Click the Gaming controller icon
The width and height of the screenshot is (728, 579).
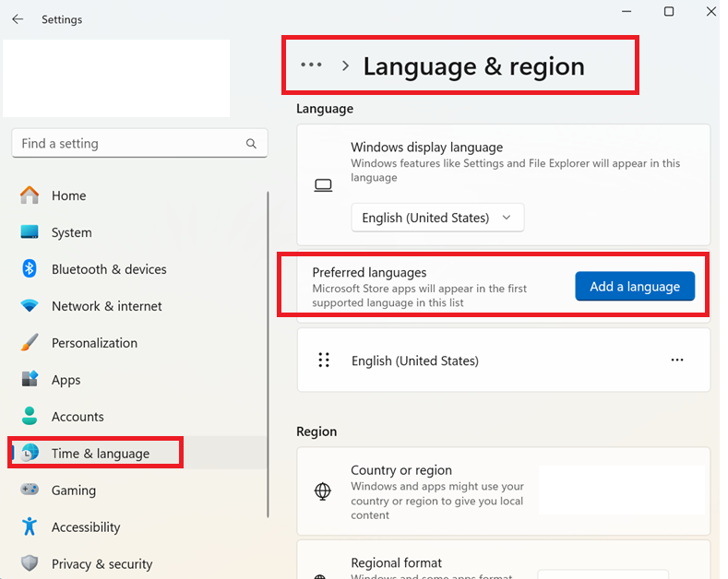click(30, 490)
